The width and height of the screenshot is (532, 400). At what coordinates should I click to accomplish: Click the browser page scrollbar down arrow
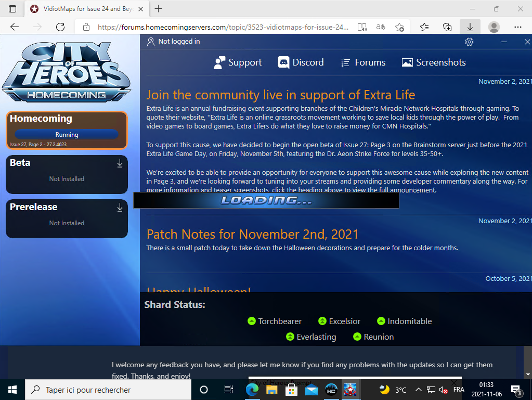(528, 375)
